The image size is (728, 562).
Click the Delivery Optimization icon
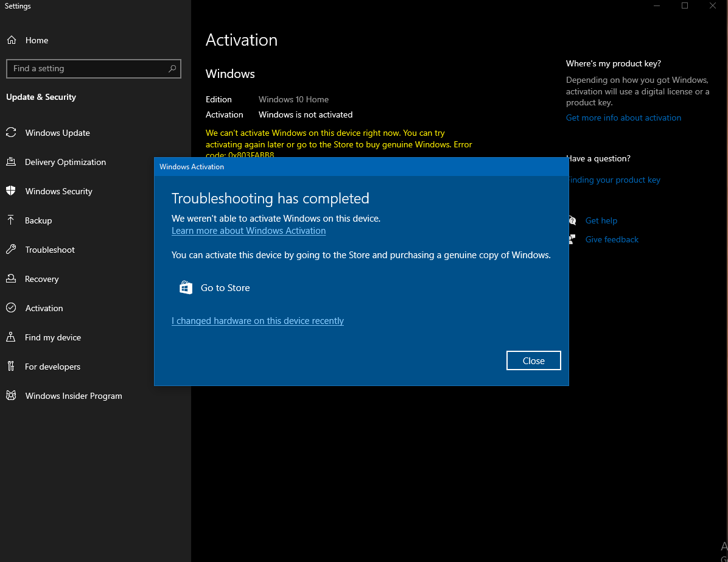click(11, 161)
